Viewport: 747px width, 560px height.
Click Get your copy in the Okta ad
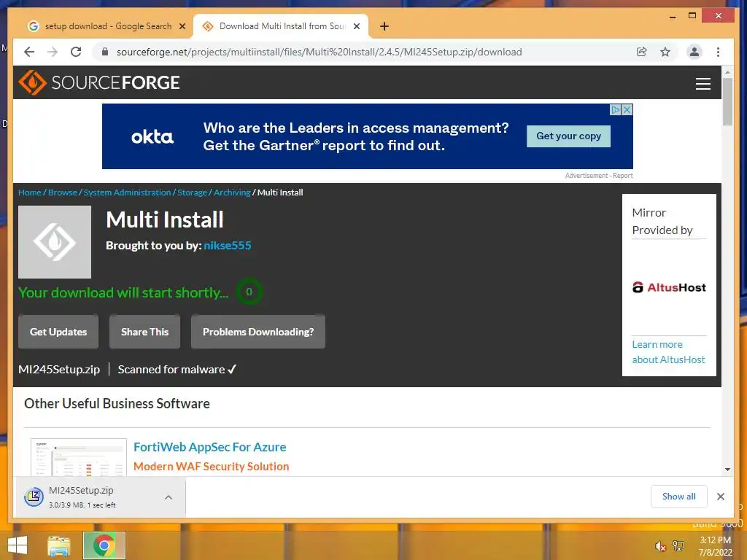[568, 136]
